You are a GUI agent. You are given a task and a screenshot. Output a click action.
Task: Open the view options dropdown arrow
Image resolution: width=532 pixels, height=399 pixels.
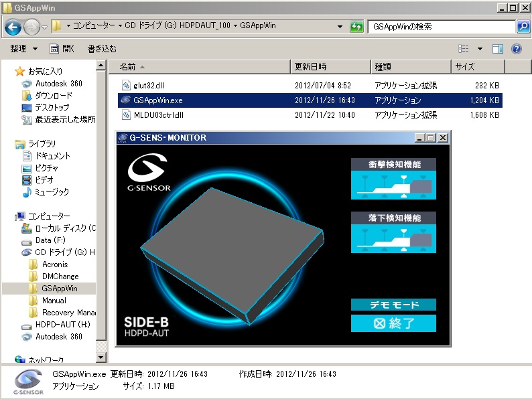click(480, 49)
